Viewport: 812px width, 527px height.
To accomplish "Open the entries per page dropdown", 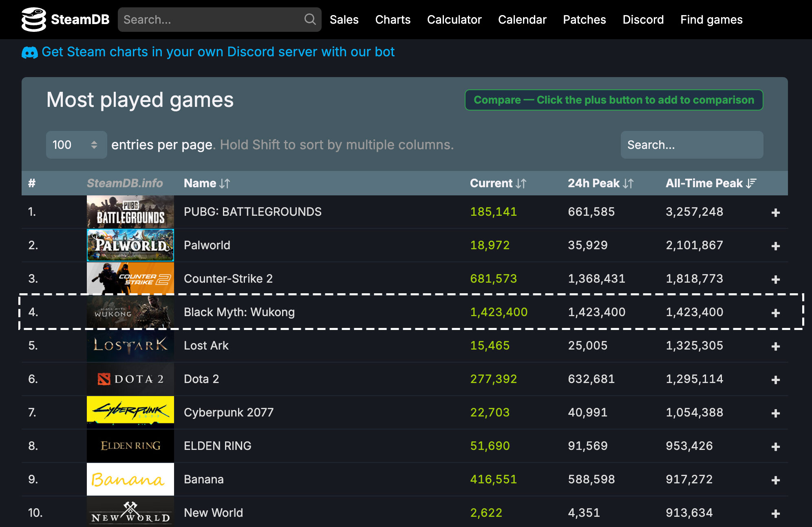I will 76,145.
